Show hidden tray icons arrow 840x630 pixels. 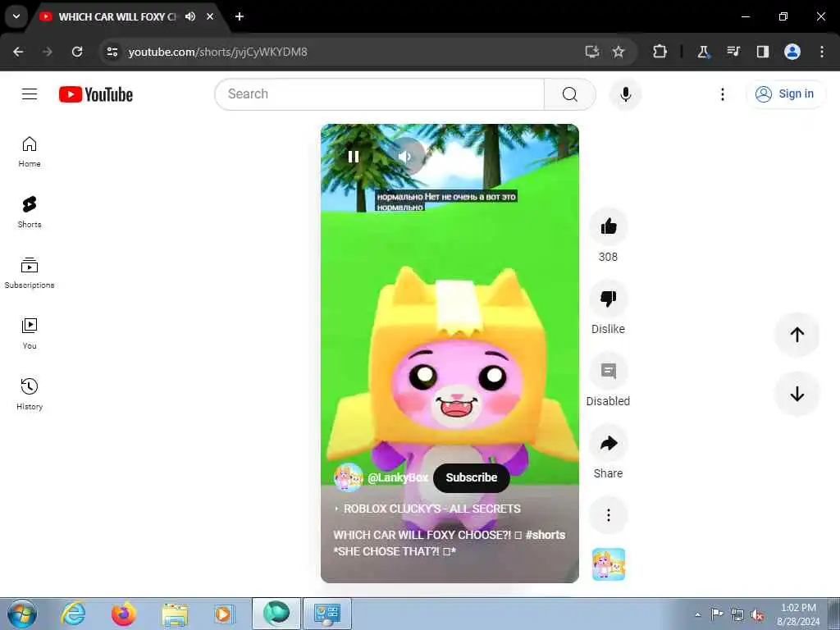697,614
